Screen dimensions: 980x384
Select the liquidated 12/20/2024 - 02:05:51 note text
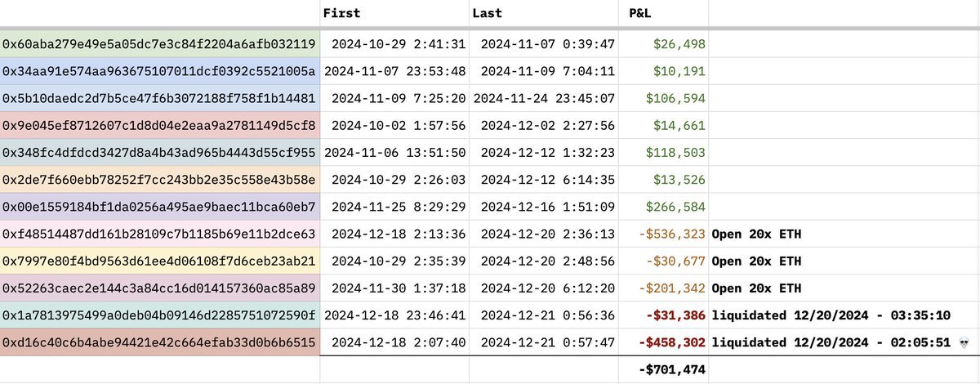(828, 343)
